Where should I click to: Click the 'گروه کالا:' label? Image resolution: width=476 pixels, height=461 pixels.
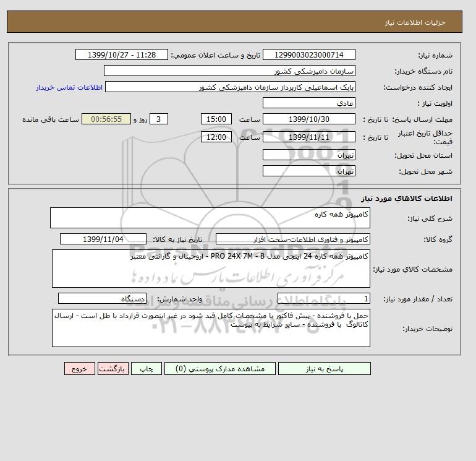click(438, 239)
